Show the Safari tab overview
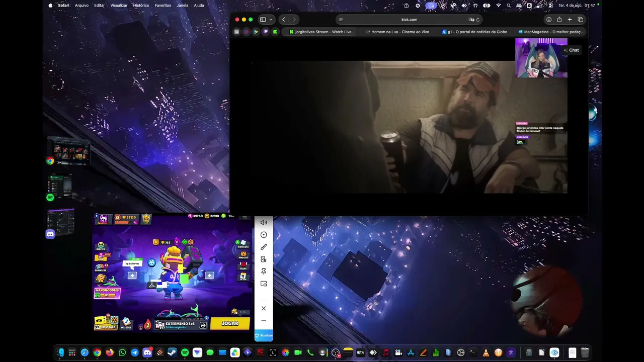This screenshot has width=644, height=362. point(580,20)
